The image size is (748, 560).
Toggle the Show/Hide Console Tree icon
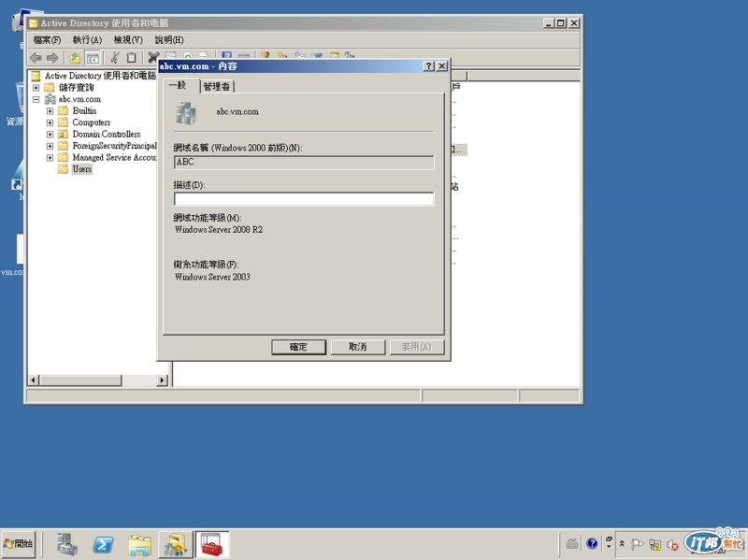pyautogui.click(x=92, y=58)
